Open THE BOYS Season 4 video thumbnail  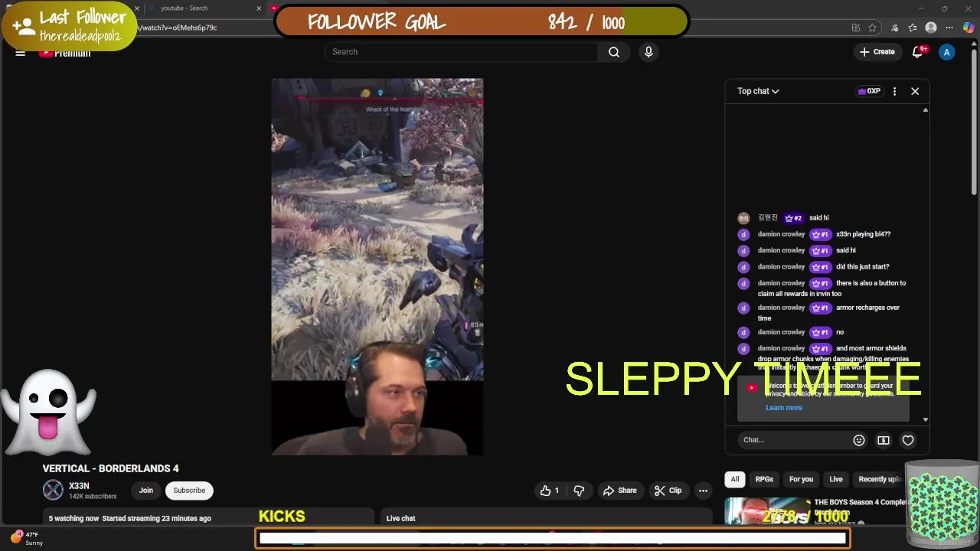[767, 510]
